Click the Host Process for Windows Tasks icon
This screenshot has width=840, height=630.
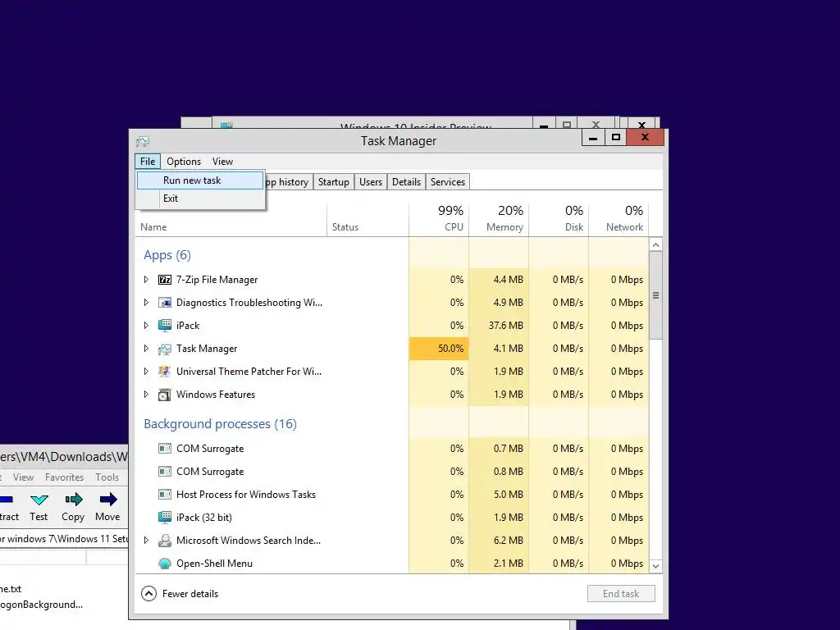click(x=164, y=495)
